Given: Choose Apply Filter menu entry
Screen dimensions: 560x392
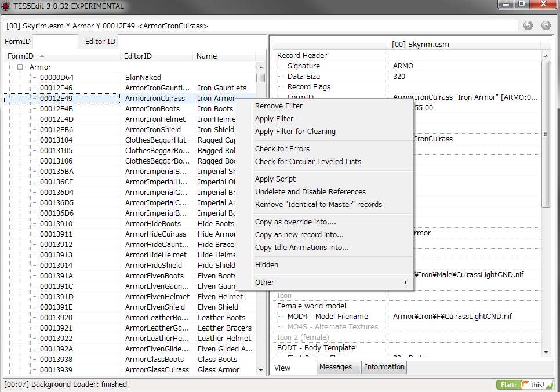Looking at the screenshot, I should click(274, 119).
